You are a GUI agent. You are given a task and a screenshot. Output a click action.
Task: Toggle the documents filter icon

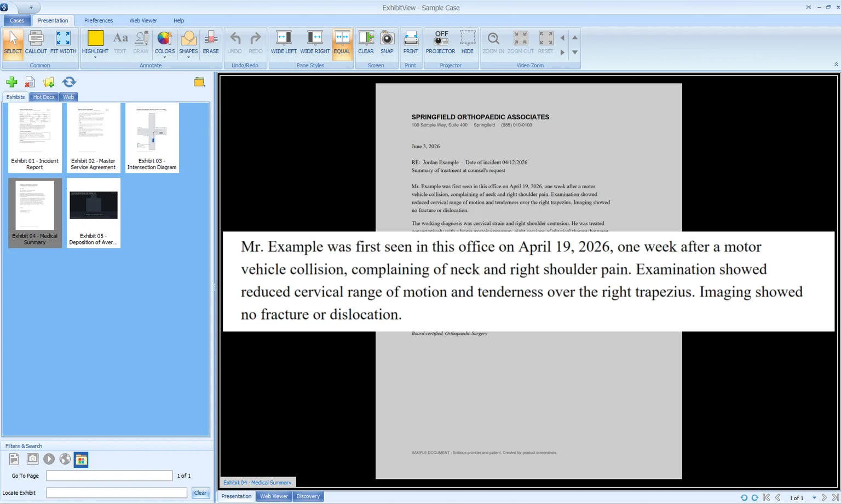[x=14, y=459]
